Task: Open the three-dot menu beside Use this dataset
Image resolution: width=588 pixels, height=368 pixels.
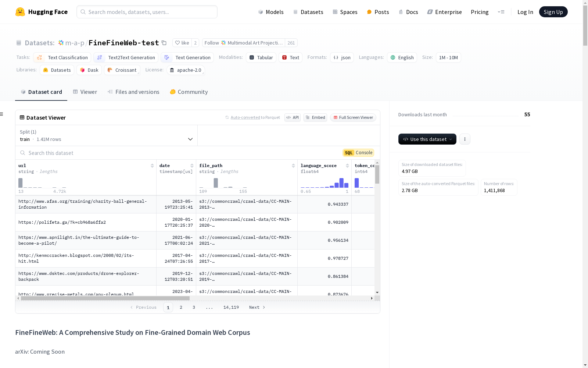Action: 465,139
